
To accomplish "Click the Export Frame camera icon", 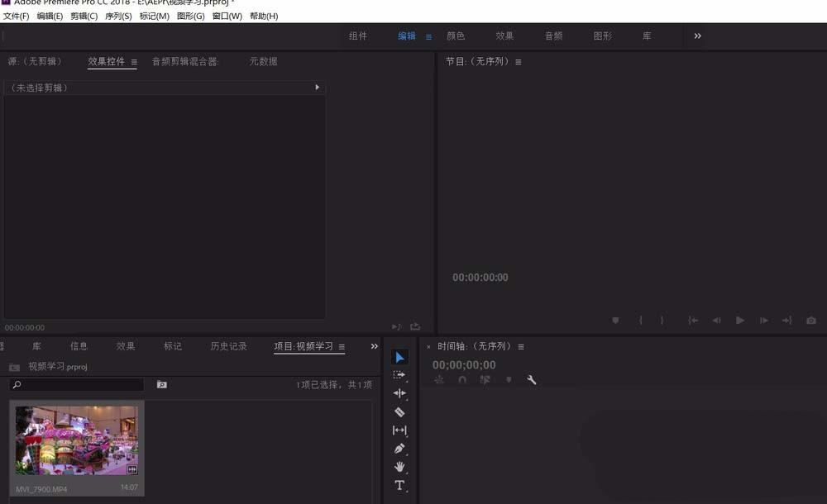I will (810, 320).
